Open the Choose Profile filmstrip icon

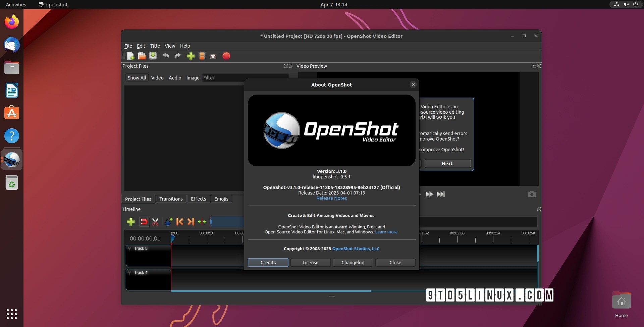[202, 56]
